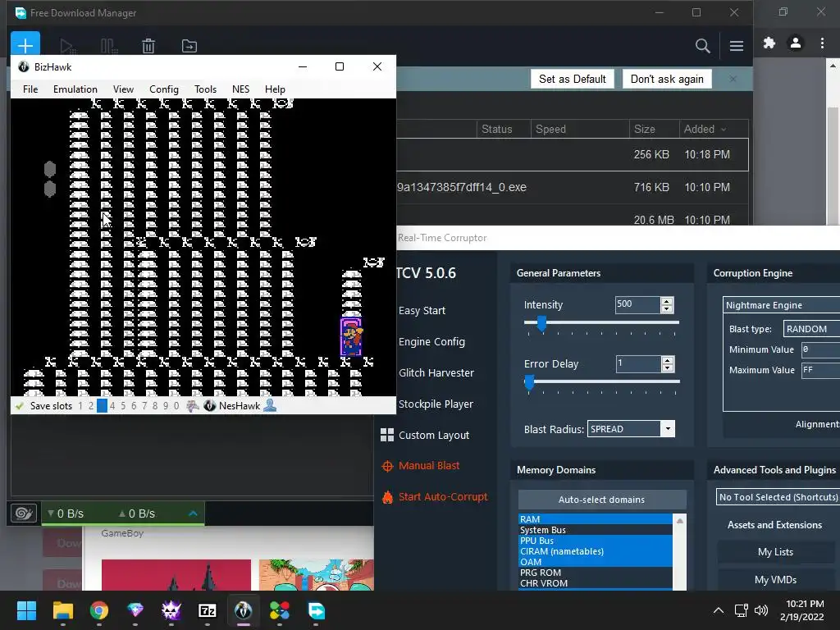
Task: Select the PRG ROM memory domain
Action: coord(596,573)
